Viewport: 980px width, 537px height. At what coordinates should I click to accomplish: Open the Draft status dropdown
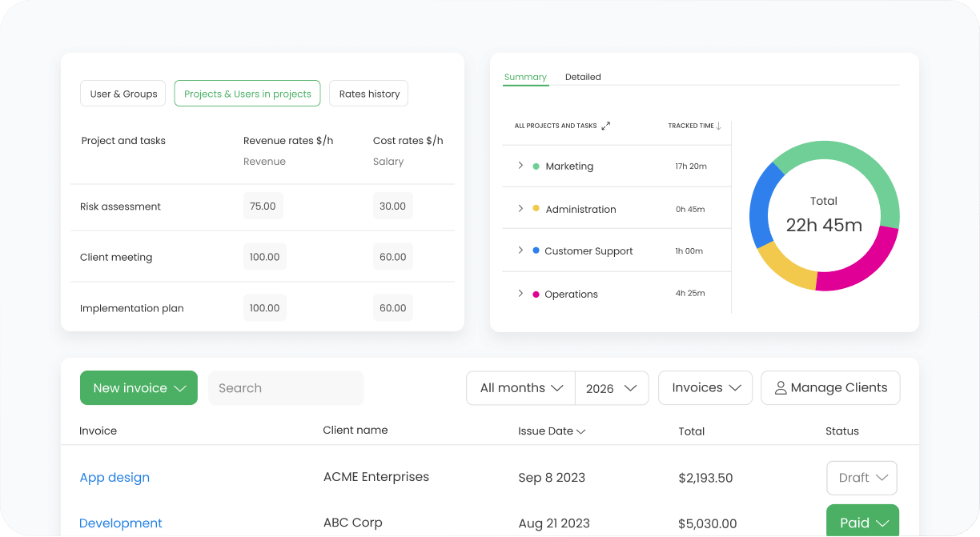pos(862,478)
